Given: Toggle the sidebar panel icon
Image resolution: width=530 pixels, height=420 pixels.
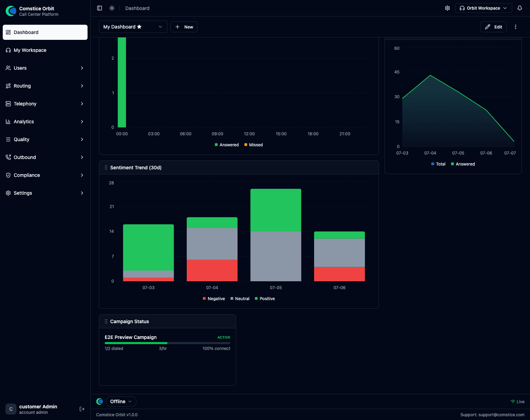Looking at the screenshot, I should click(x=100, y=8).
